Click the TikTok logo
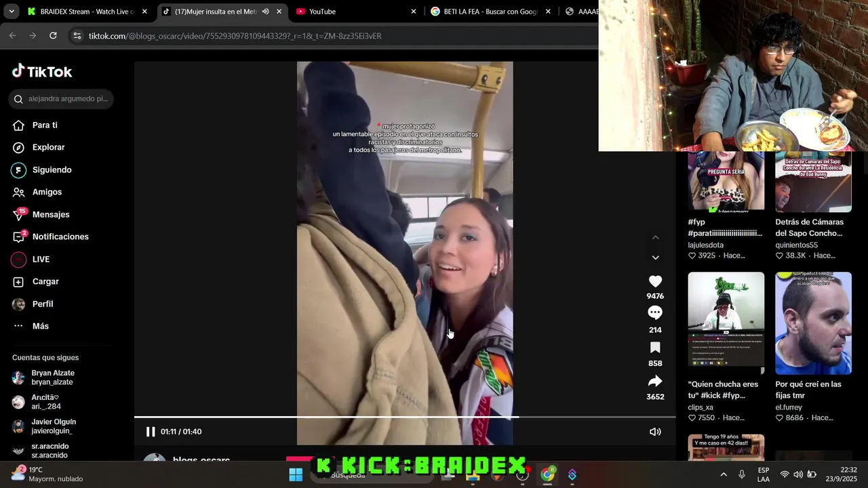Viewport: 868px width, 488px height. [42, 71]
